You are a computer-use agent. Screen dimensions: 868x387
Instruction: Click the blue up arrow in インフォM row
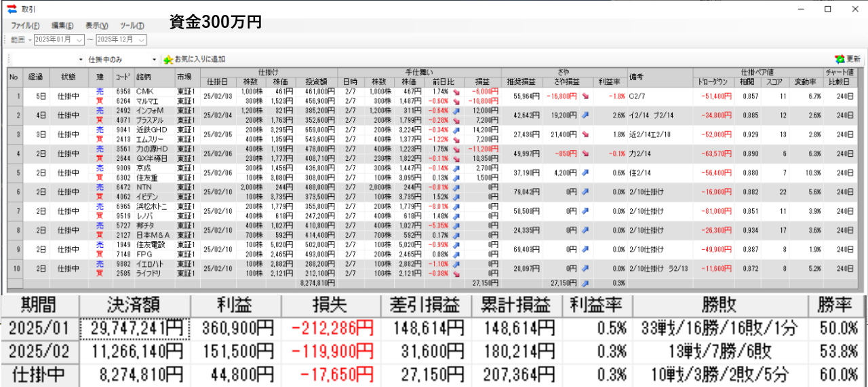coord(457,110)
